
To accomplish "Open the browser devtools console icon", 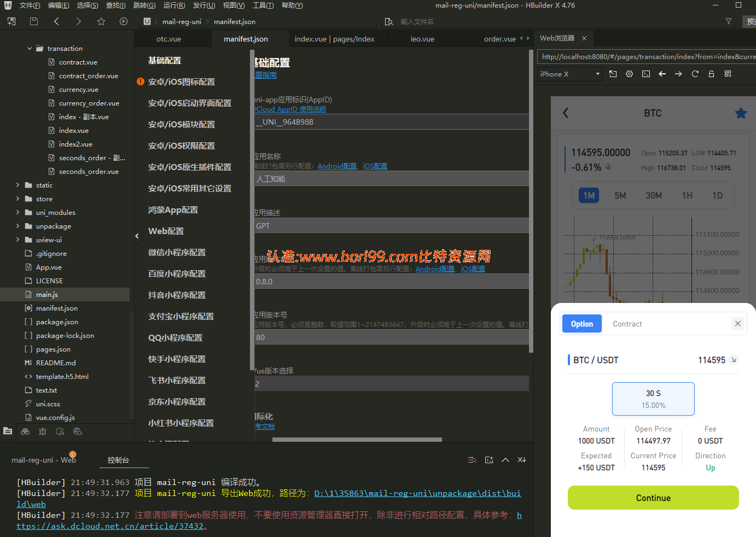I will [x=646, y=74].
